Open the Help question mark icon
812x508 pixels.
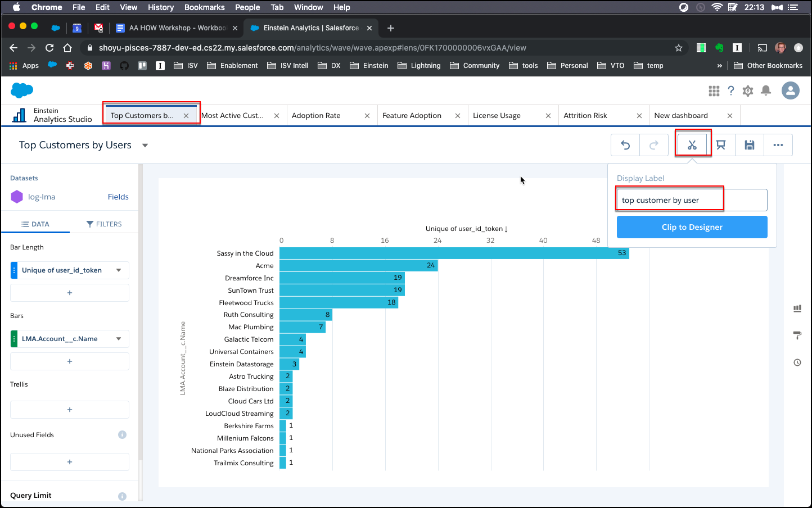[731, 90]
